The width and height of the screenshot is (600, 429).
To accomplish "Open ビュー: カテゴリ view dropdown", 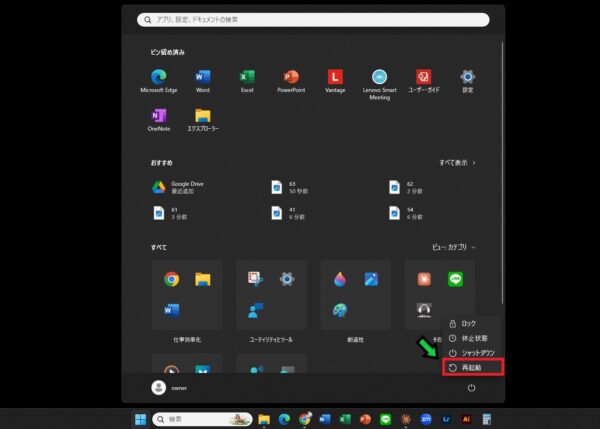I will point(454,247).
